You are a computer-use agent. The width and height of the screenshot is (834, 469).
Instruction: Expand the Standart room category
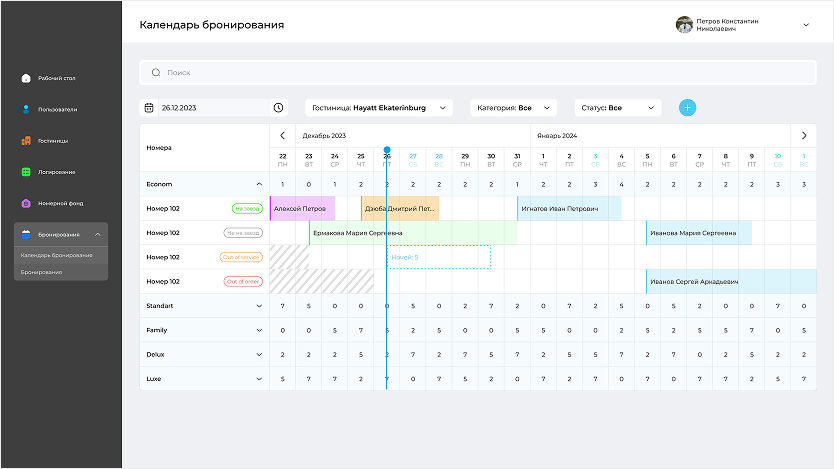tap(259, 306)
